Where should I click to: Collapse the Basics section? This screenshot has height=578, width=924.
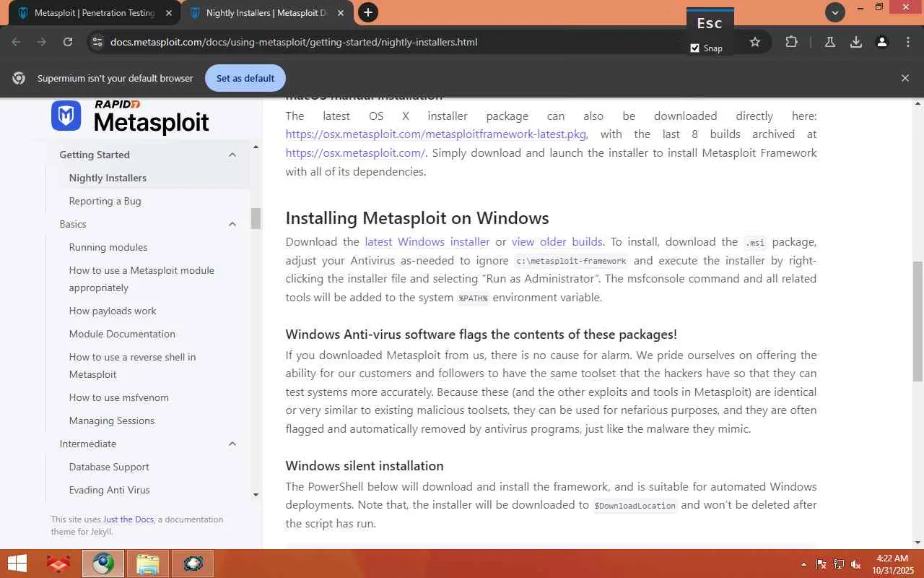(232, 224)
